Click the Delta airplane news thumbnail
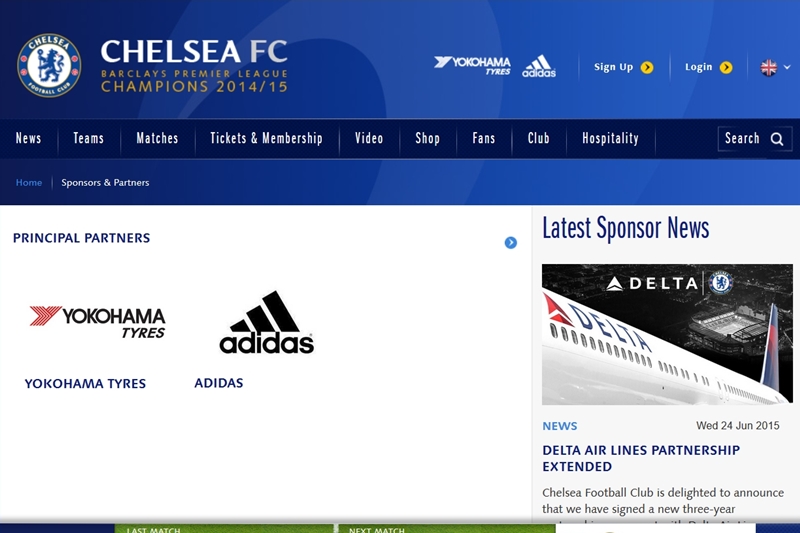This screenshot has height=533, width=800. (x=667, y=334)
